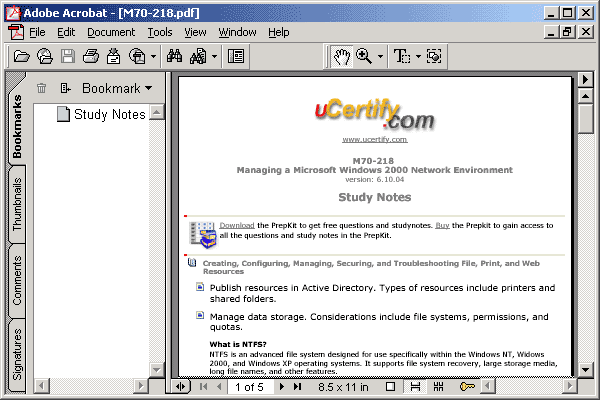Screen dimensions: 600x400
Task: Click the Print icon
Action: pyautogui.click(x=91, y=56)
